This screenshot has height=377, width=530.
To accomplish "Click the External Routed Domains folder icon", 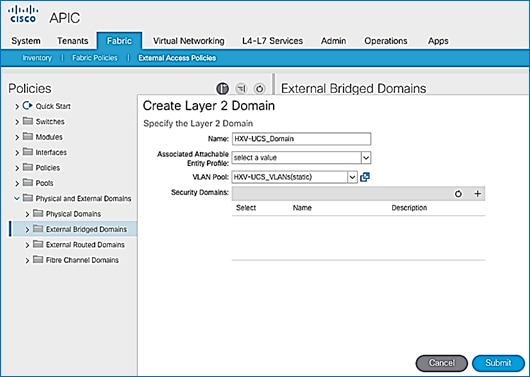I will (x=38, y=244).
